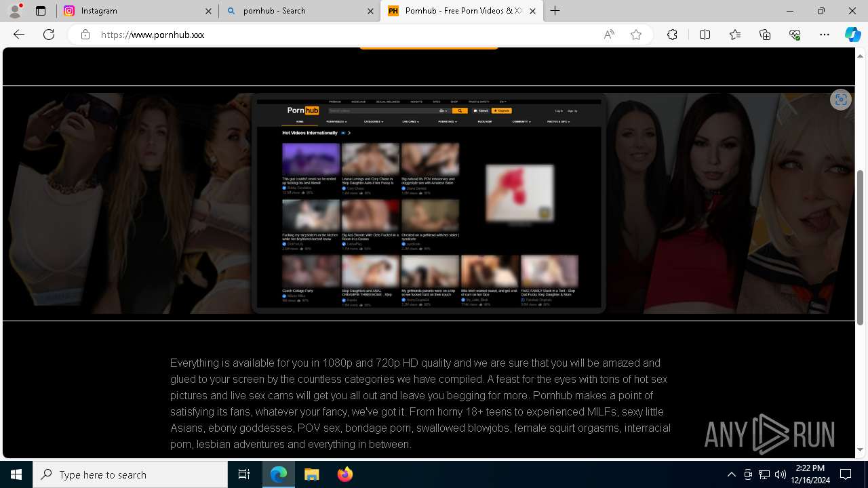Open network status tray icon
Image resolution: width=868 pixels, height=488 pixels.
pos(764,474)
